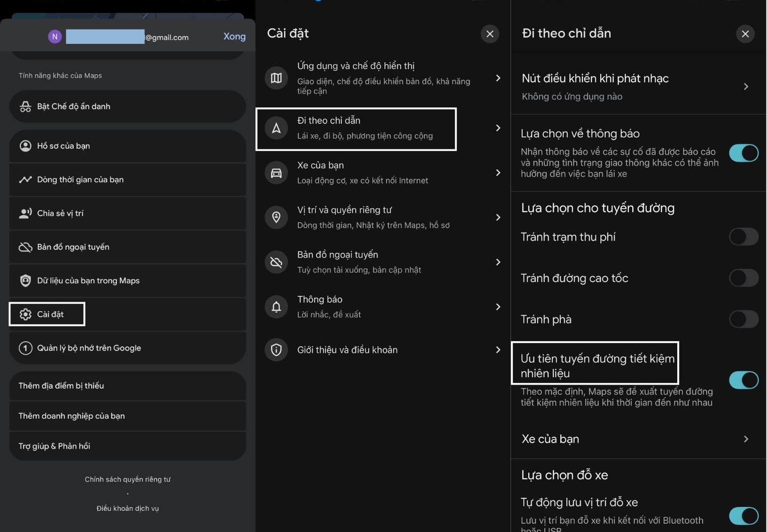Turn on Tránh đường cao tốc switch
Image resolution: width=767 pixels, height=532 pixels.
click(744, 278)
